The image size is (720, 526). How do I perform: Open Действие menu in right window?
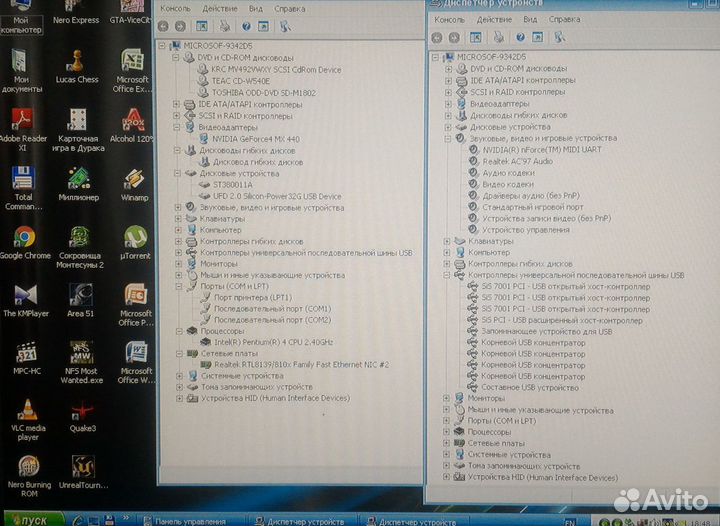tap(494, 19)
